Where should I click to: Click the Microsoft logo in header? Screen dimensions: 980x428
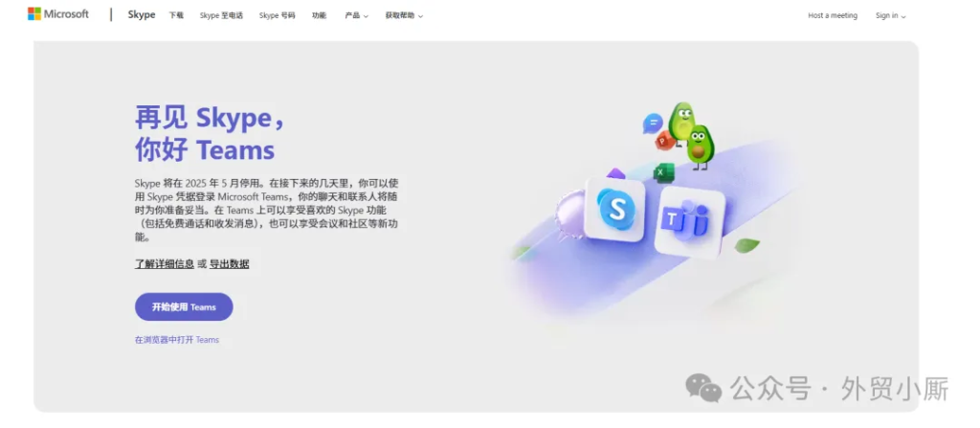click(58, 14)
